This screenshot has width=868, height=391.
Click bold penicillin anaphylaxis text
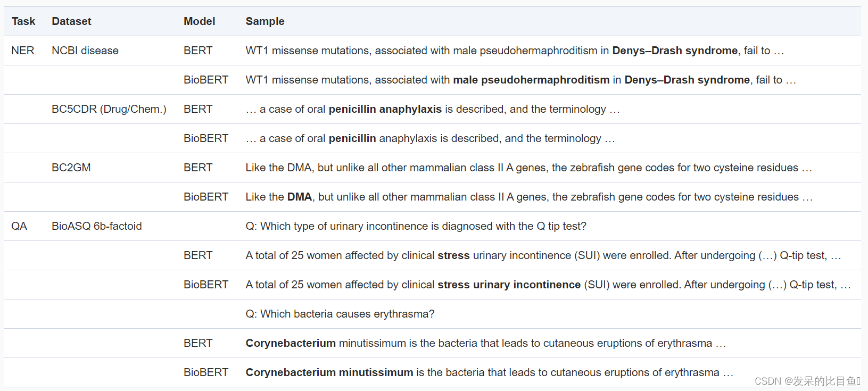(385, 109)
